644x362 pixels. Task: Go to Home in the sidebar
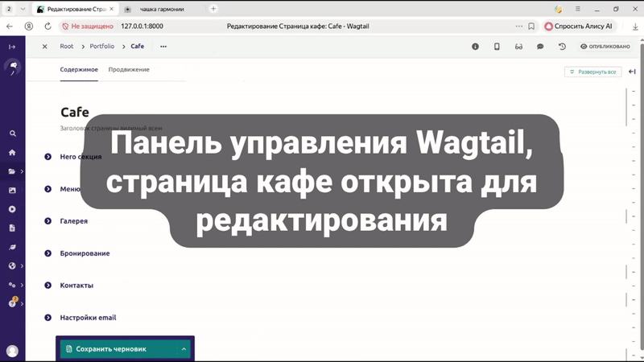(12, 153)
